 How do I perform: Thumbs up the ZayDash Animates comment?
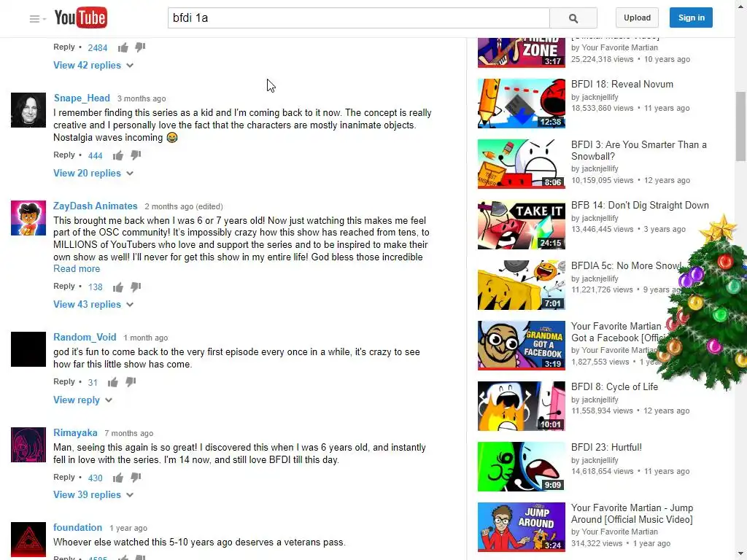[118, 287]
